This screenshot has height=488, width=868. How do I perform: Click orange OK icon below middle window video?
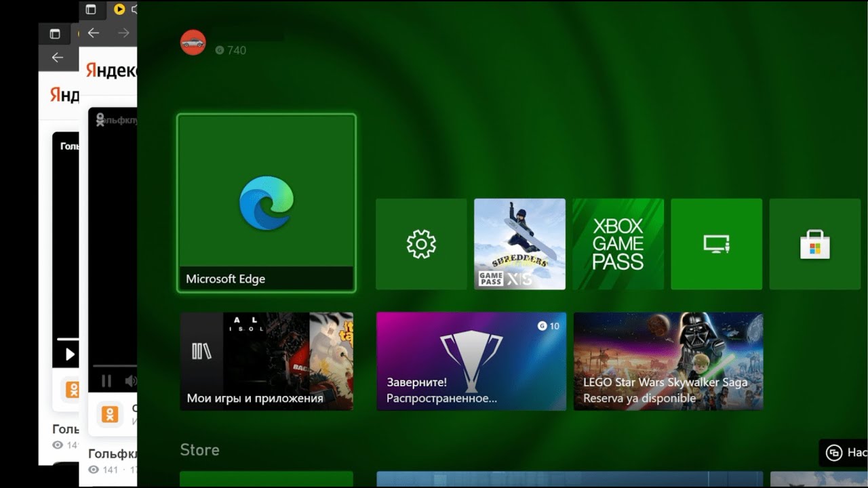click(110, 414)
